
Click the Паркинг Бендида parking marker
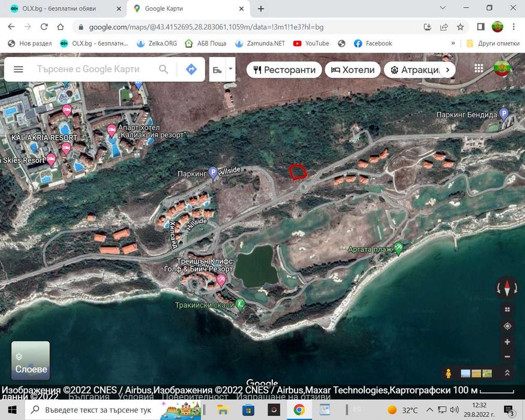point(503,114)
